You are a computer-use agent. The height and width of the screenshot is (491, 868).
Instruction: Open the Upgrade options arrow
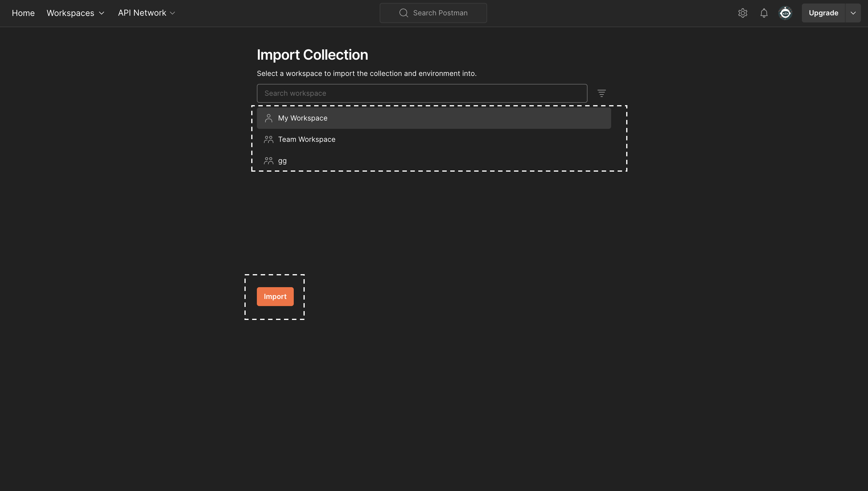(853, 13)
